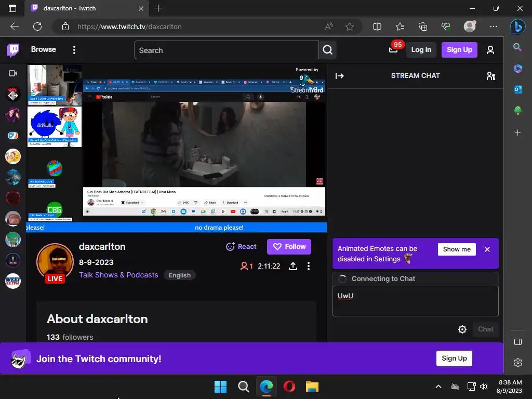Viewport: 532px width, 399px height.
Task: Click the React button
Action: 241,247
